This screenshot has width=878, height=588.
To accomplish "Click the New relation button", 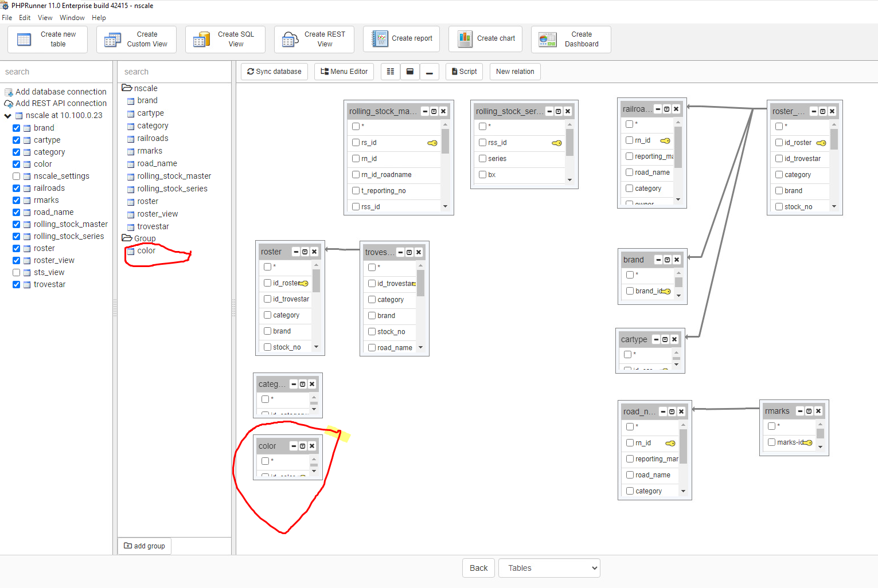I will 515,72.
